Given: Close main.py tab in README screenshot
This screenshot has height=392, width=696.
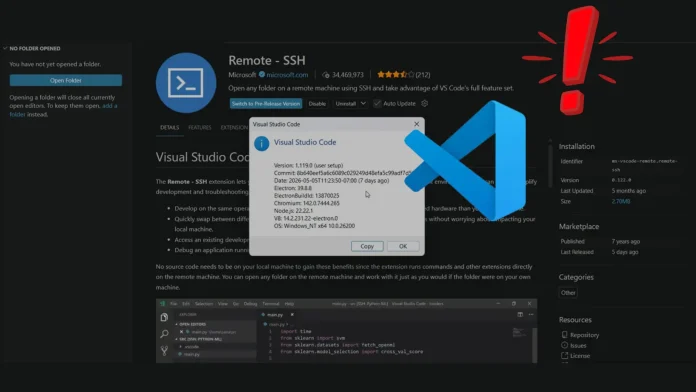Looking at the screenshot, I should [292, 314].
